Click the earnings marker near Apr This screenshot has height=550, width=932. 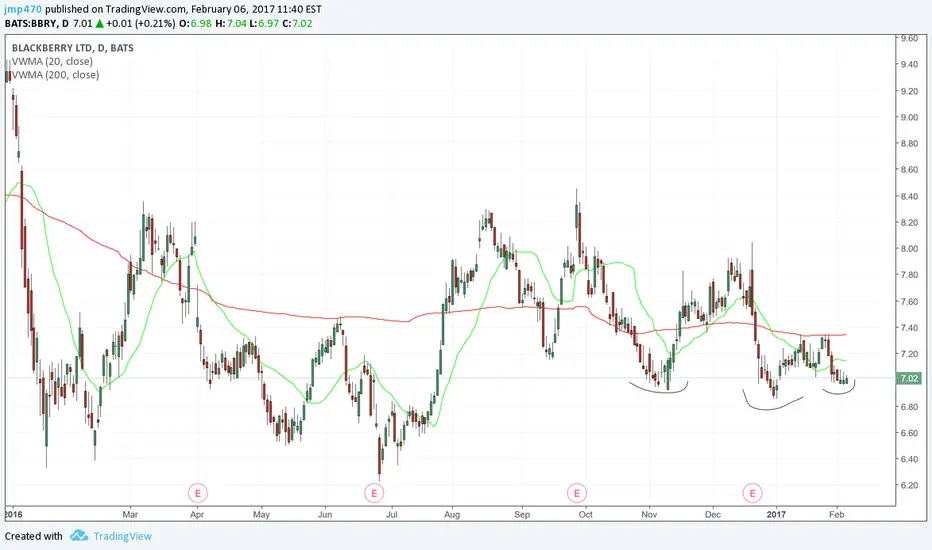(x=197, y=493)
